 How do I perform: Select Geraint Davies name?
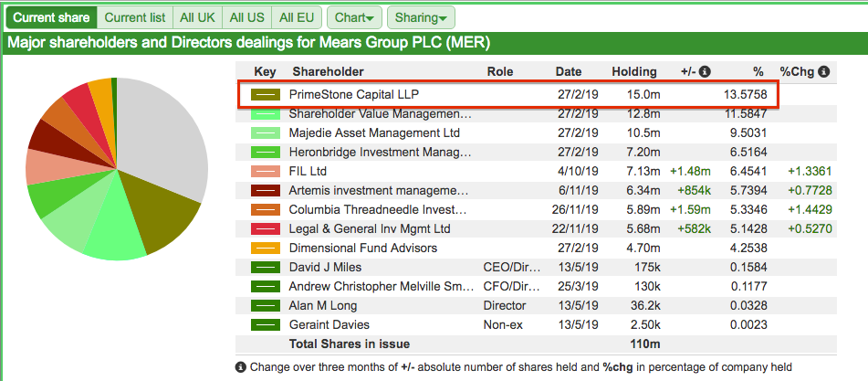click(329, 324)
